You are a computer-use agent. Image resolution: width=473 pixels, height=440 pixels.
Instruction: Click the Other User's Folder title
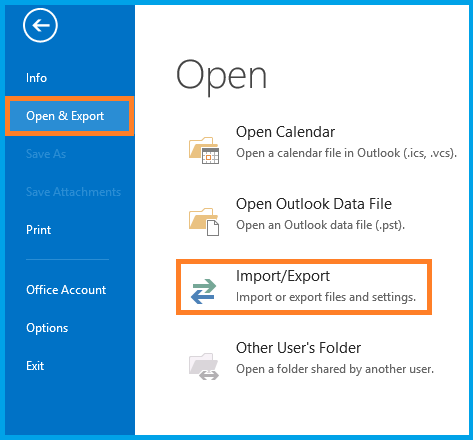[x=298, y=348]
